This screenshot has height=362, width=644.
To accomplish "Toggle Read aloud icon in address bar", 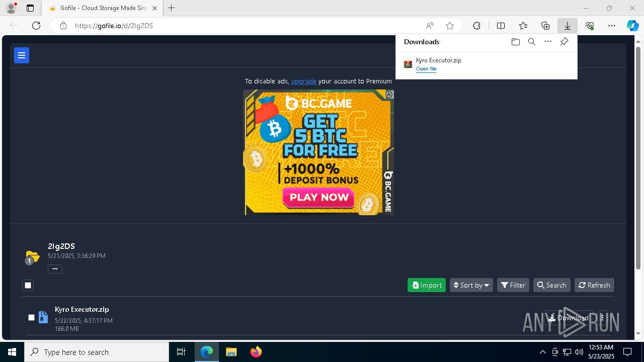I will pyautogui.click(x=430, y=26).
